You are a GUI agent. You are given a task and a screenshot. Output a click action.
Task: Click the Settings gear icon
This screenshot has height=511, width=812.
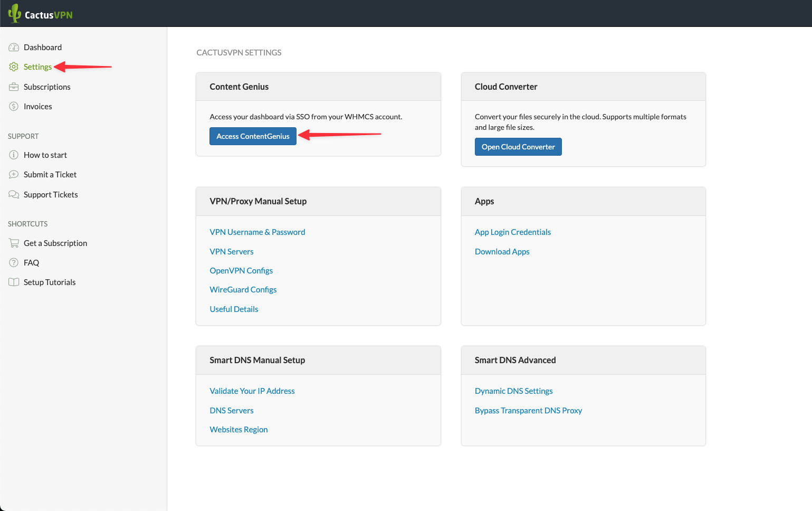click(x=14, y=67)
